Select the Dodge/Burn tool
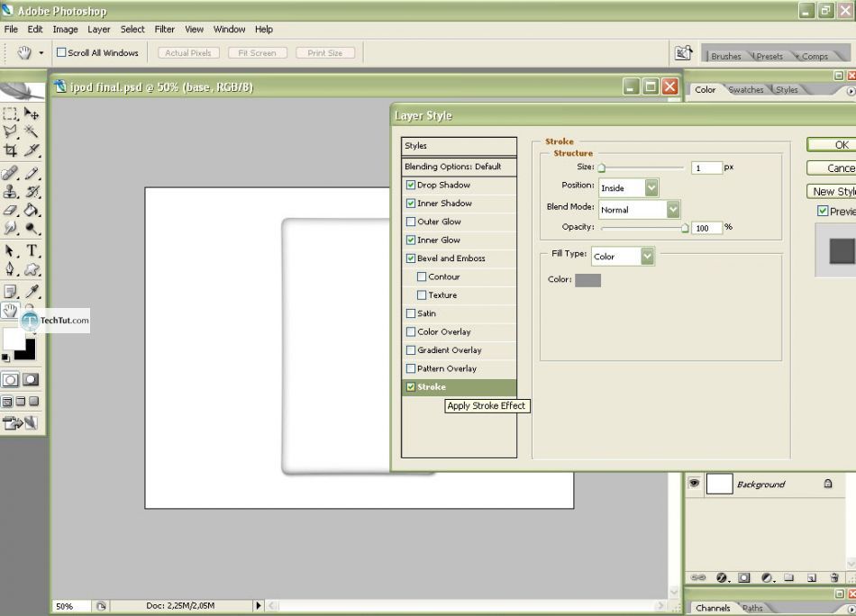The image size is (856, 616). [32, 228]
